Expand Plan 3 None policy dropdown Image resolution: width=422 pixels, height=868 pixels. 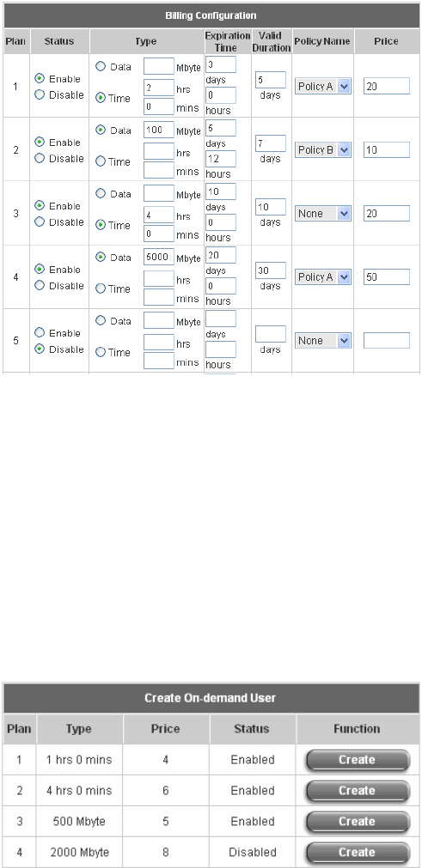(x=323, y=213)
